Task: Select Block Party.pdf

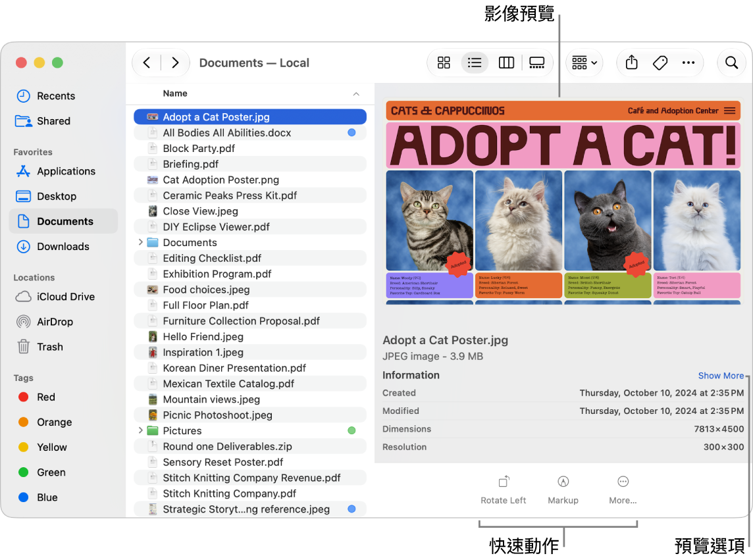Action: coord(249,149)
